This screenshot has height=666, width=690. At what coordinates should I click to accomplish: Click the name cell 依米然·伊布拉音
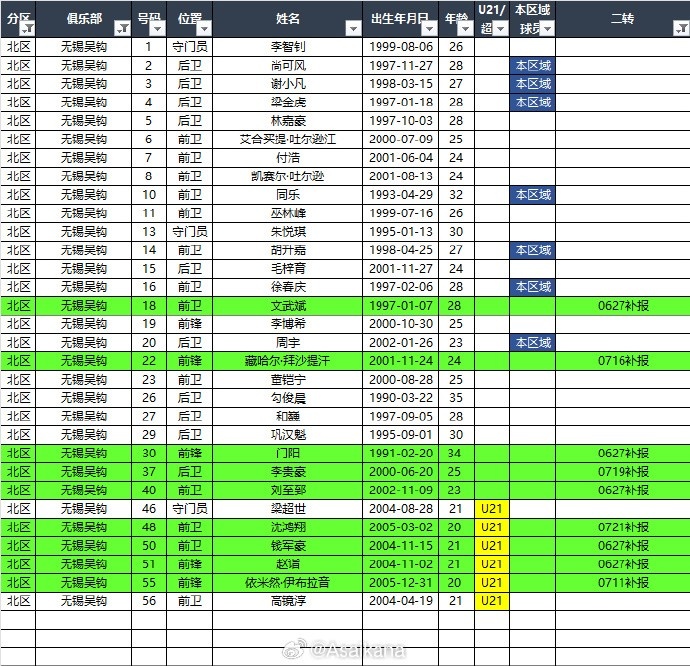[287, 582]
